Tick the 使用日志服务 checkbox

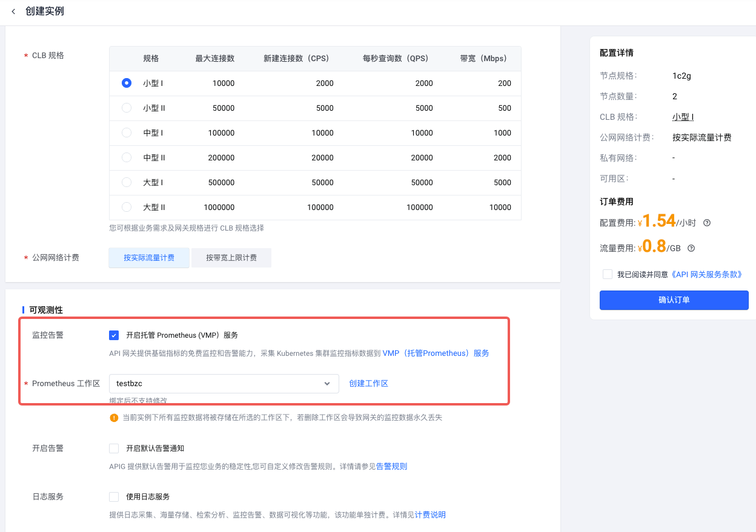pos(114,497)
